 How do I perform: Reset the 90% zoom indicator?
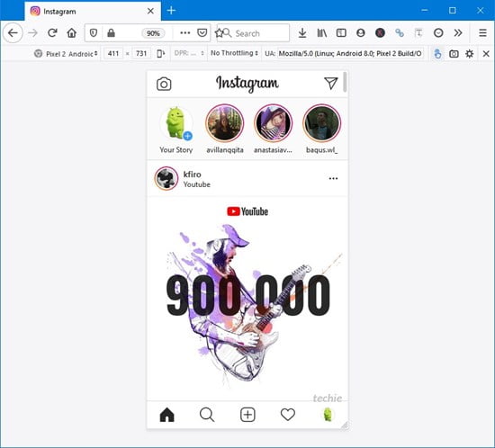tap(153, 33)
